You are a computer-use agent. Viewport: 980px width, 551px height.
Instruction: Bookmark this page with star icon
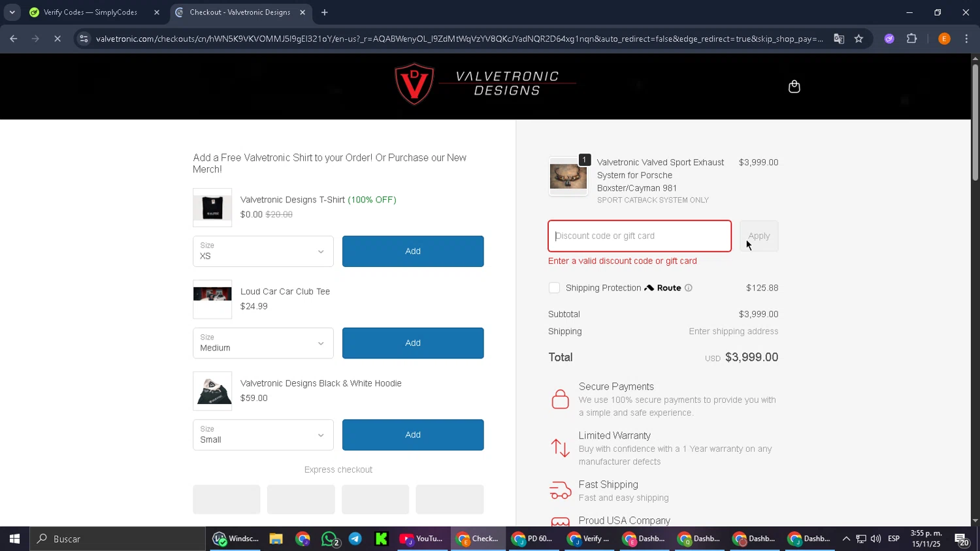pos(858,39)
